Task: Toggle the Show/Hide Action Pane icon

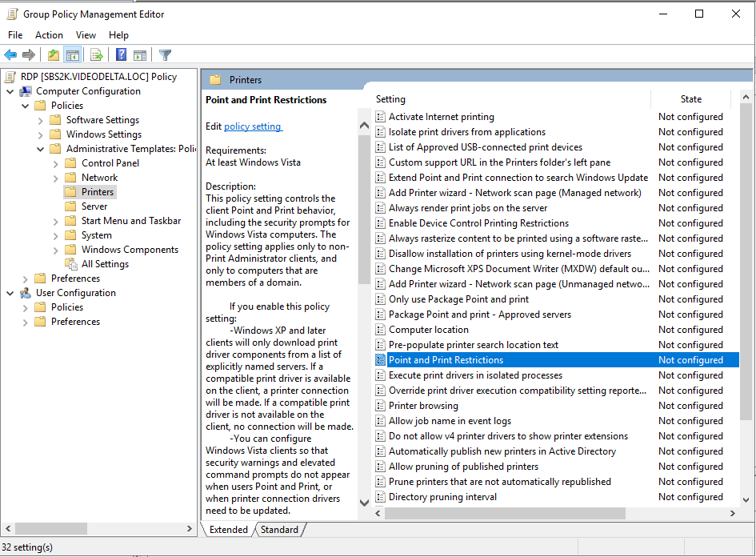Action: (140, 55)
